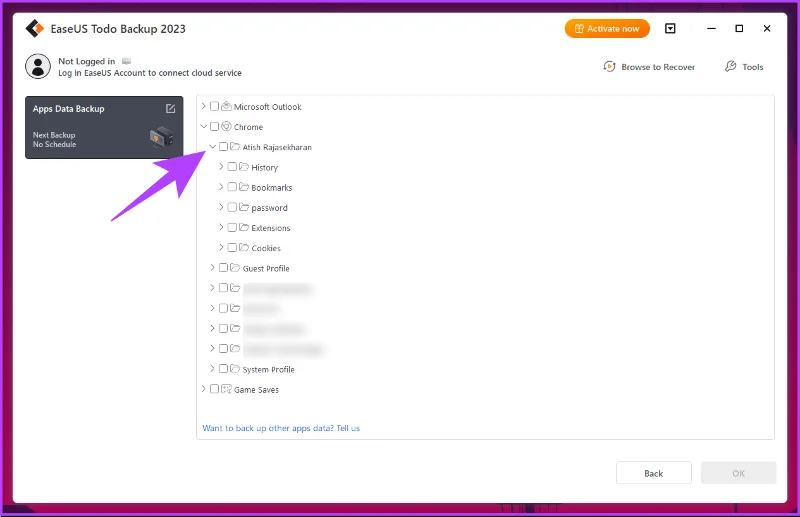Viewport: 800px width, 517px height.
Task: Click the folder icon next to Bookmarks
Action: click(244, 187)
